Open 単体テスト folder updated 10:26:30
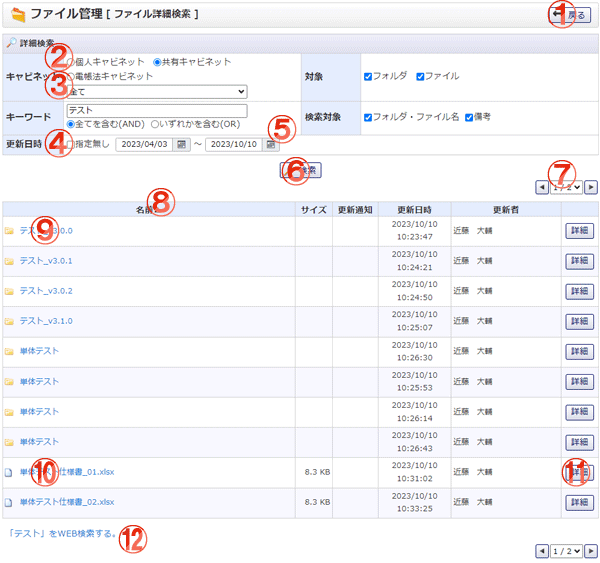The height and width of the screenshot is (563, 600). (39, 351)
